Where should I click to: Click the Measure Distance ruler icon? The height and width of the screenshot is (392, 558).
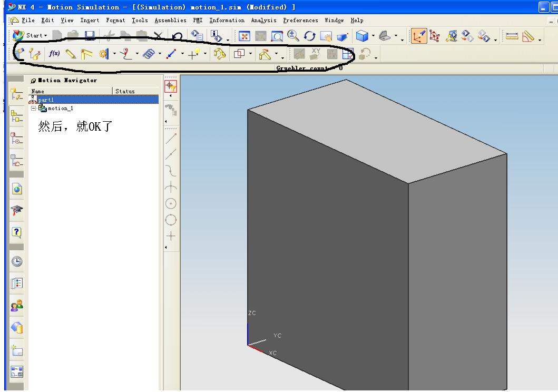(x=512, y=36)
